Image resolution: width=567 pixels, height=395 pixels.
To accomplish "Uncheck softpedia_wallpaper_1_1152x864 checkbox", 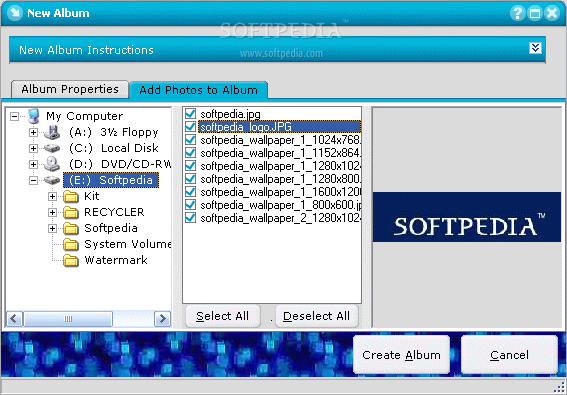I will tap(190, 153).
